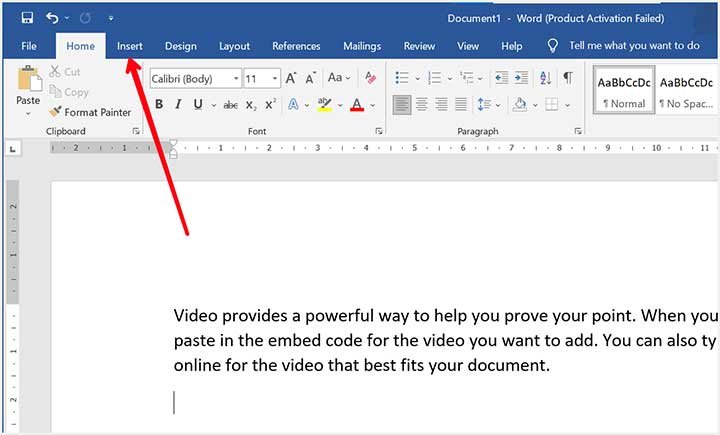Toggle Bold formatting
Image resolution: width=720 pixels, height=435 pixels.
pyautogui.click(x=159, y=105)
